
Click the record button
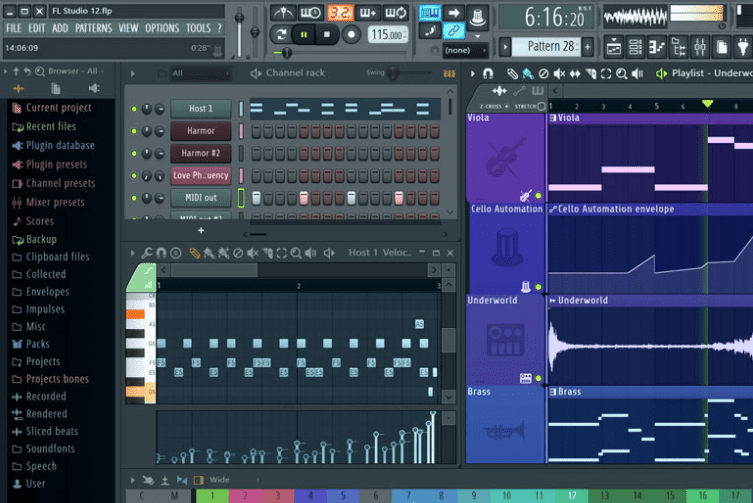351,35
